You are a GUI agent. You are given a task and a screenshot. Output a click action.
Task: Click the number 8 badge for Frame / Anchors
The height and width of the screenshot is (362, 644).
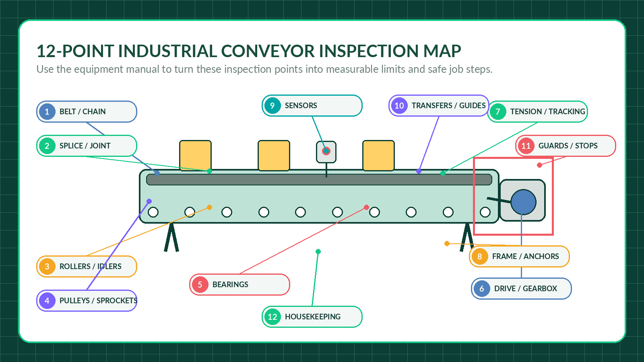[x=480, y=256]
